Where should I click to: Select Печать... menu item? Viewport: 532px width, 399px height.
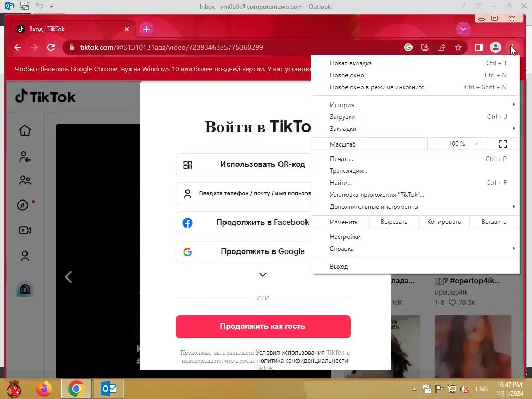tap(415, 159)
